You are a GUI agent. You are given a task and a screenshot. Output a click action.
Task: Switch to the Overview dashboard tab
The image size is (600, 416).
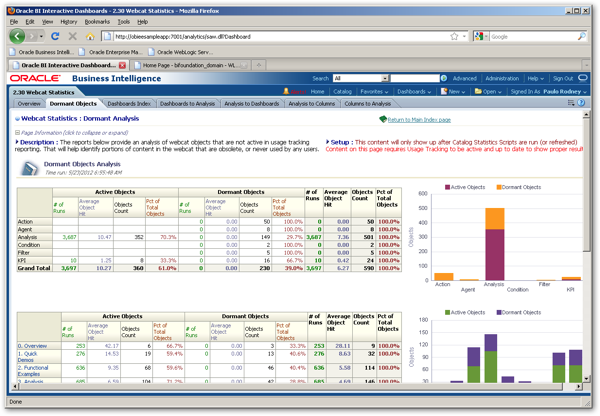click(x=29, y=104)
